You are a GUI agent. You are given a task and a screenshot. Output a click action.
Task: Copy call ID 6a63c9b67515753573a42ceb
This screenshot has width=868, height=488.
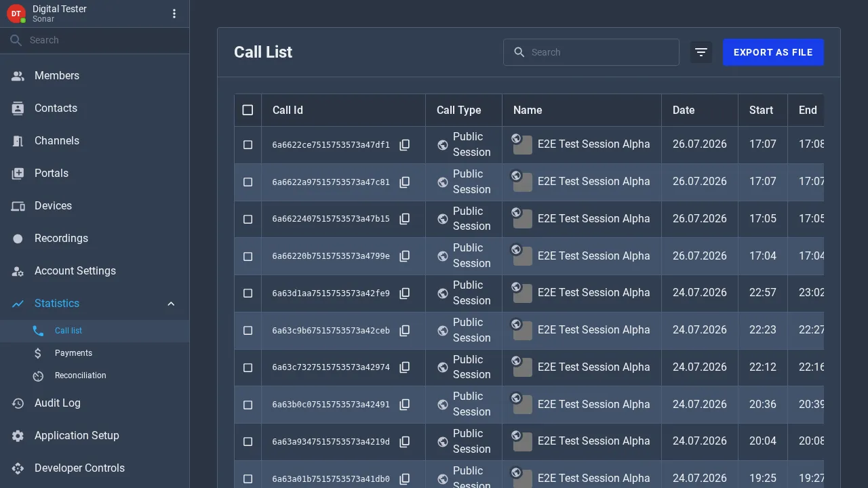405,331
